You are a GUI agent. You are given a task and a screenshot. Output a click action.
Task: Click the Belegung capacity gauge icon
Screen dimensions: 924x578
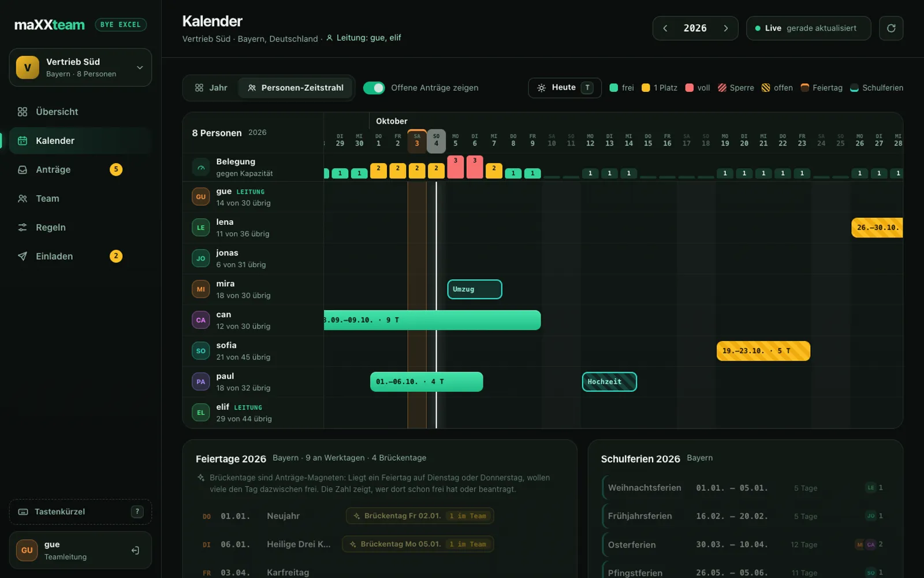pos(201,168)
